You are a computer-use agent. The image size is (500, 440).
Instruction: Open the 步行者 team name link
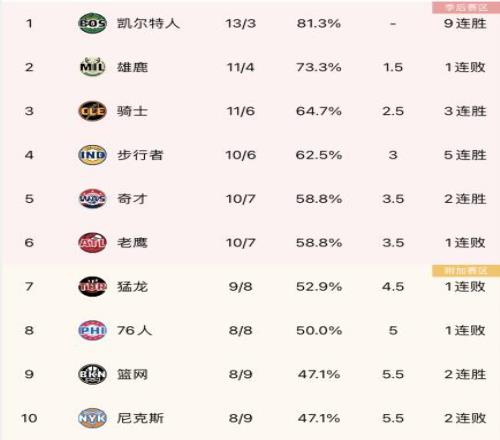(140, 155)
